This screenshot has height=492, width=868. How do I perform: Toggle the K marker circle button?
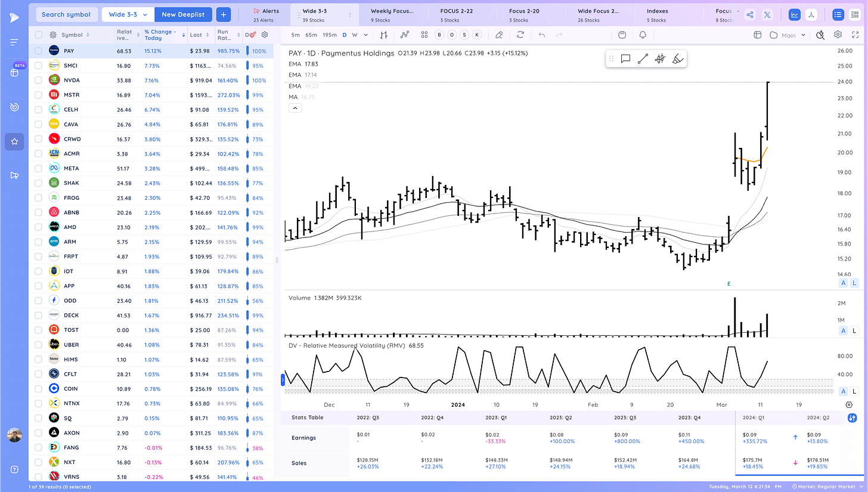pos(476,35)
